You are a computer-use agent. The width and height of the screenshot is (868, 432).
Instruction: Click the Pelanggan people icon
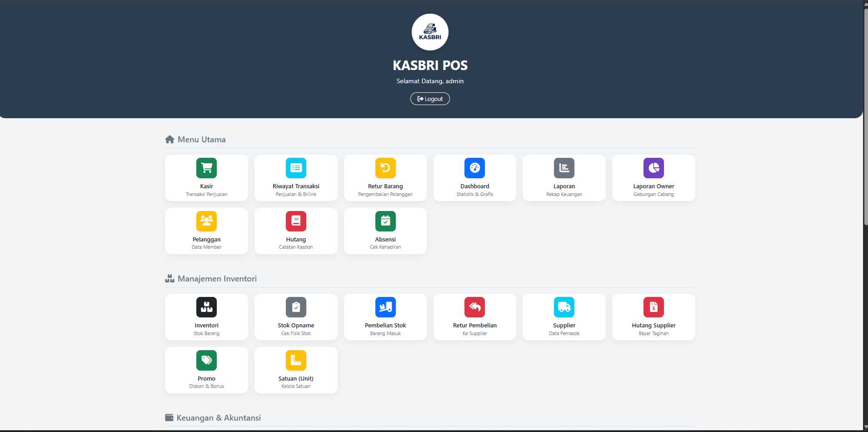pos(206,221)
